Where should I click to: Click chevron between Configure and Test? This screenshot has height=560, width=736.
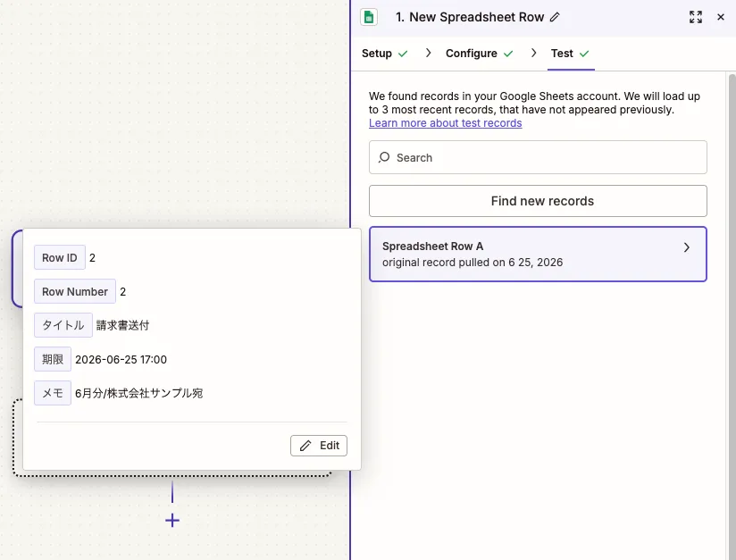point(533,53)
